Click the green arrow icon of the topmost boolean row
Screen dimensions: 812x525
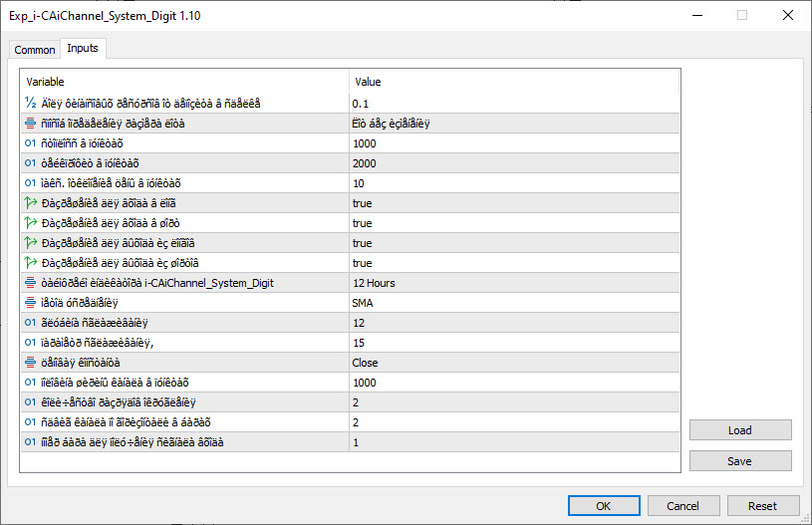tap(31, 203)
